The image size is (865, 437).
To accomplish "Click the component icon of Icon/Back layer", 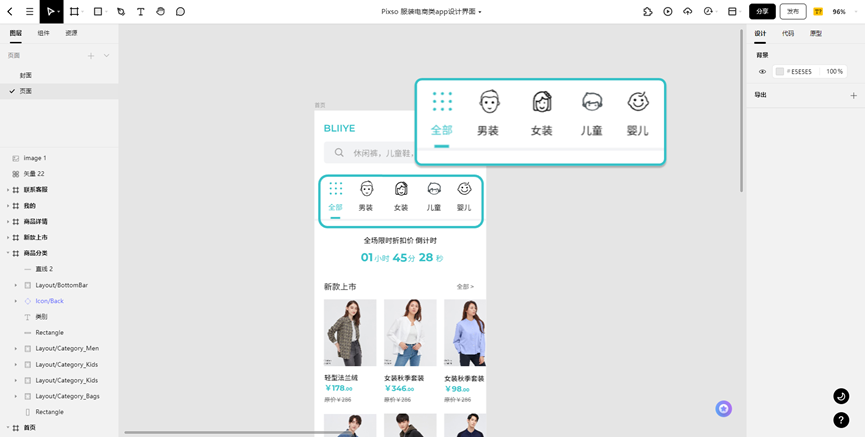I will [28, 301].
